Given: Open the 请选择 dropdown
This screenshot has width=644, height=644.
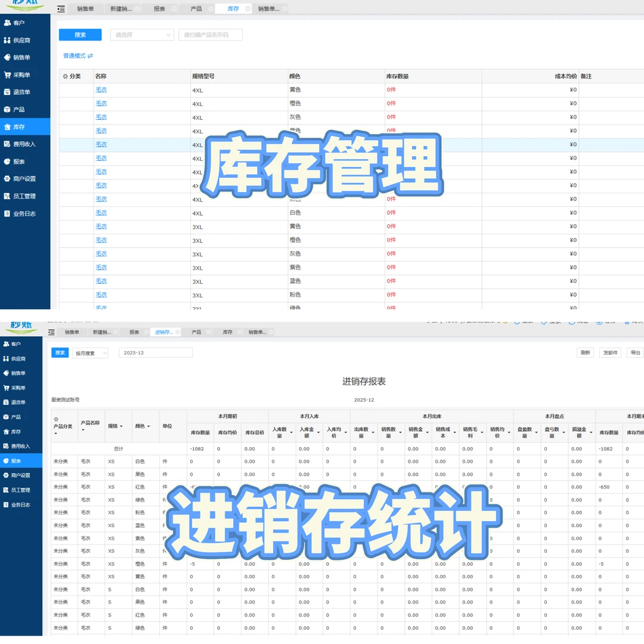Looking at the screenshot, I should 142,35.
